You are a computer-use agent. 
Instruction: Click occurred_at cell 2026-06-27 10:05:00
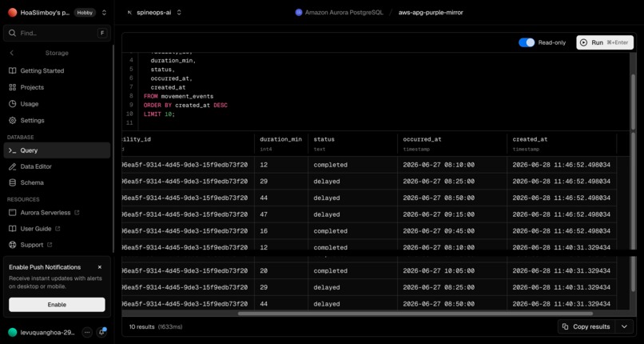(x=451, y=271)
